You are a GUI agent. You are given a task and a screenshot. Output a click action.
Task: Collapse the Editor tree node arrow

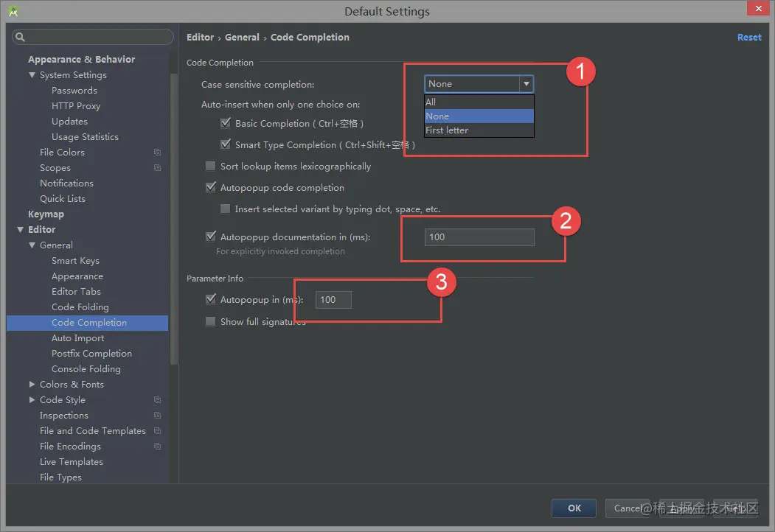[20, 230]
